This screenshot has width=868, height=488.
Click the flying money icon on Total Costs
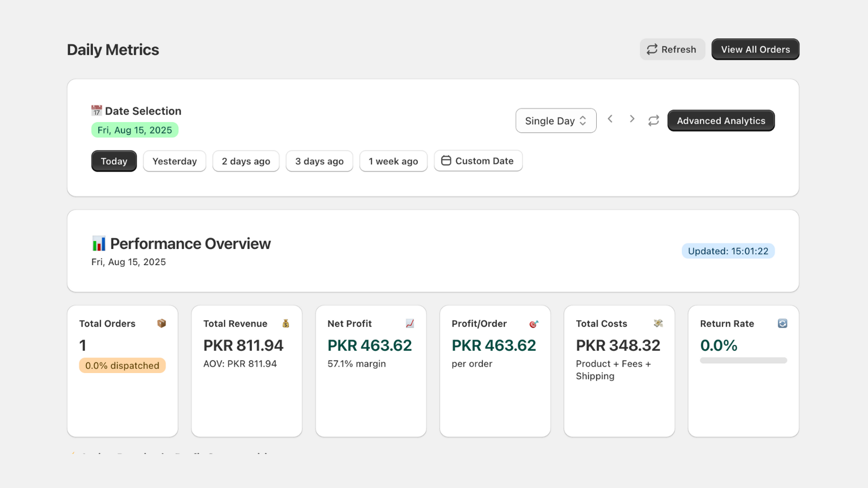(658, 323)
